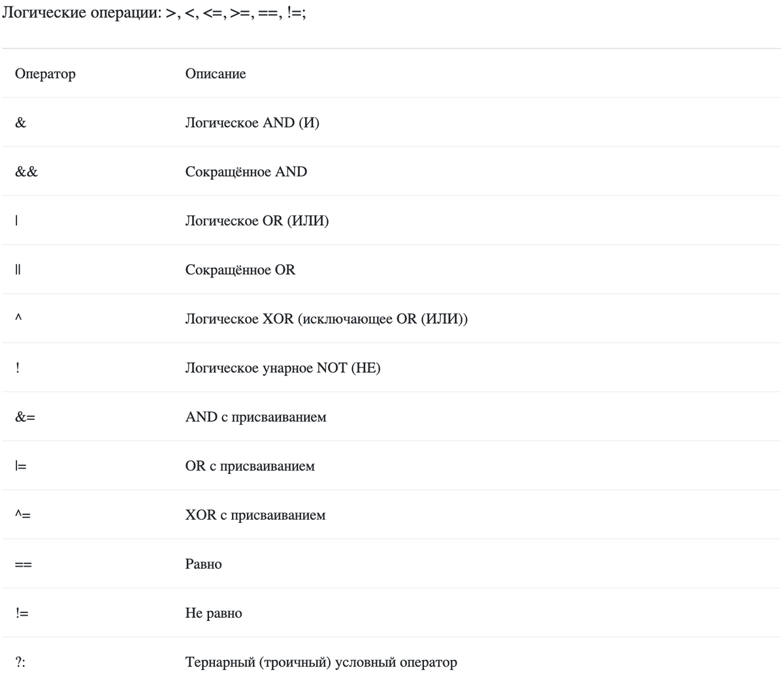Select the single pipe | operator

pos(16,221)
